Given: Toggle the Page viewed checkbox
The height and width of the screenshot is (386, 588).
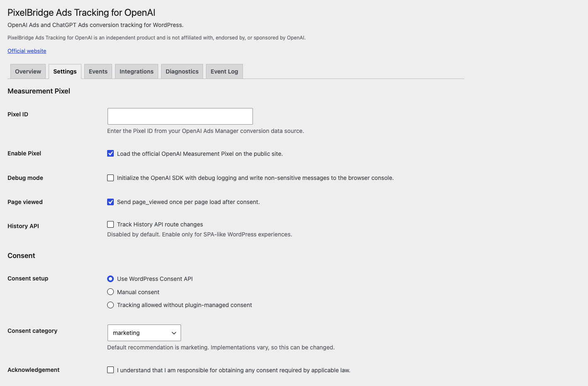Looking at the screenshot, I should 110,202.
